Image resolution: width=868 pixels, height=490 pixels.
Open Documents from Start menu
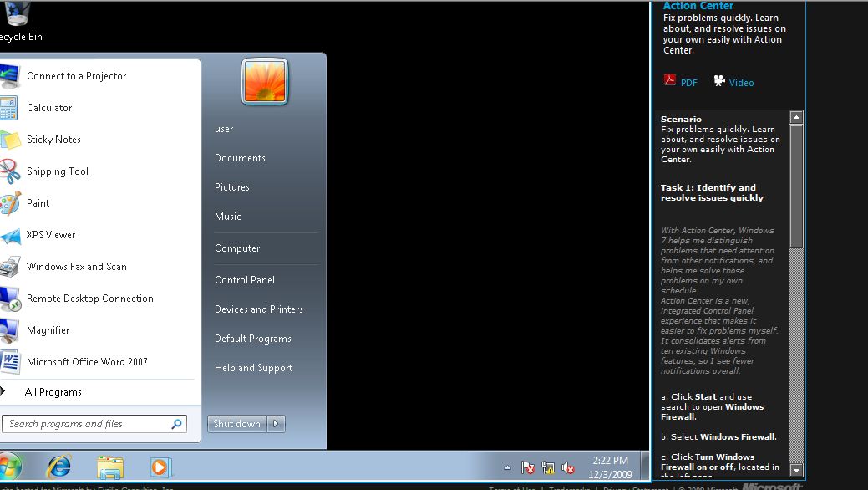pos(240,158)
